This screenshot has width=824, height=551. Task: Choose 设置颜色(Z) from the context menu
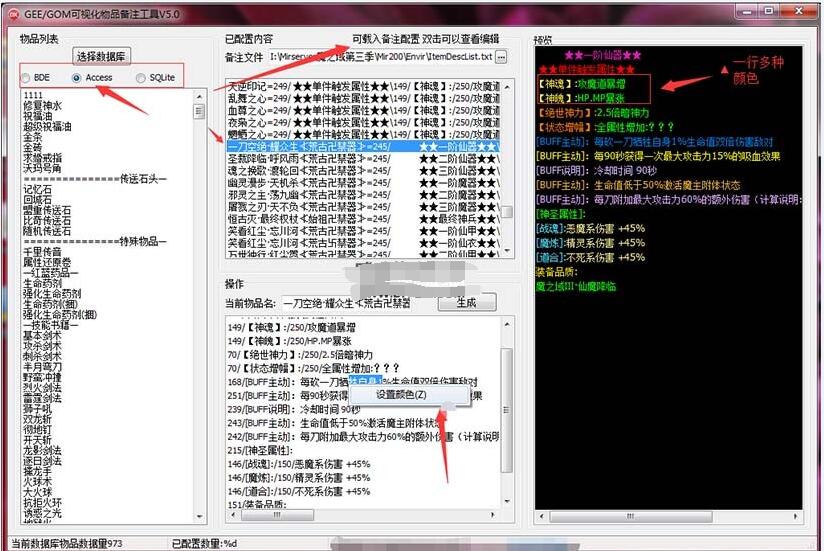pos(400,394)
